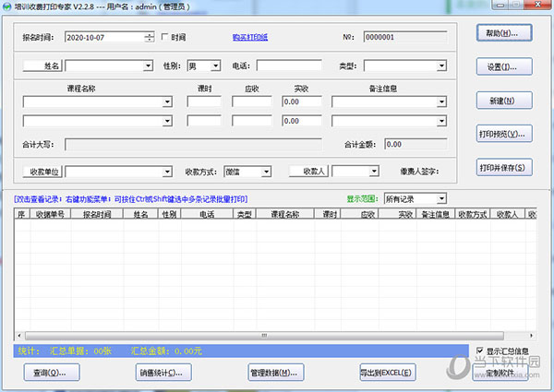
Task: Click the second 应收 input field
Action: (x=252, y=121)
